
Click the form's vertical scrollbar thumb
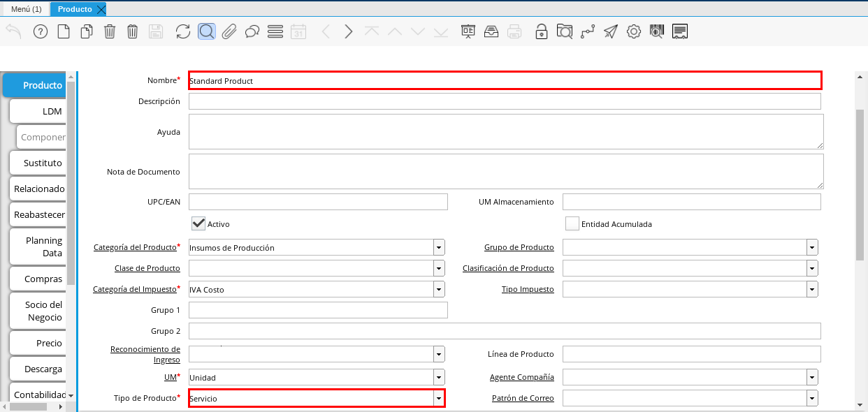[860, 185]
